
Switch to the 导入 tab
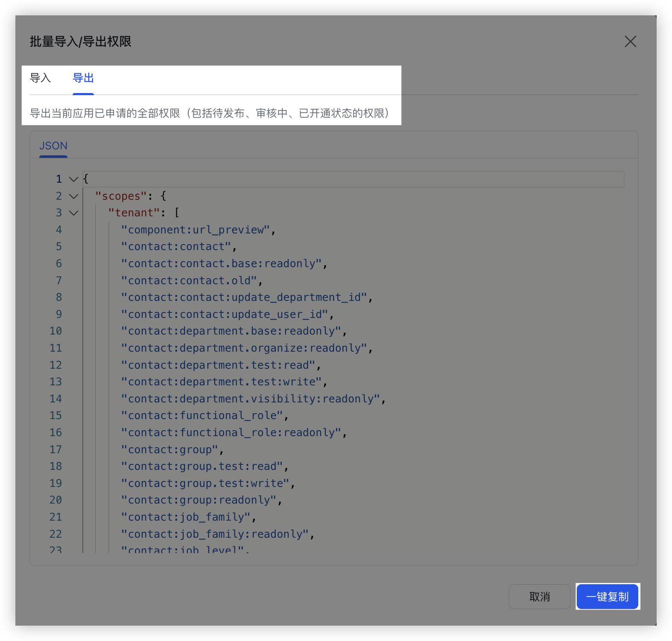coord(40,78)
